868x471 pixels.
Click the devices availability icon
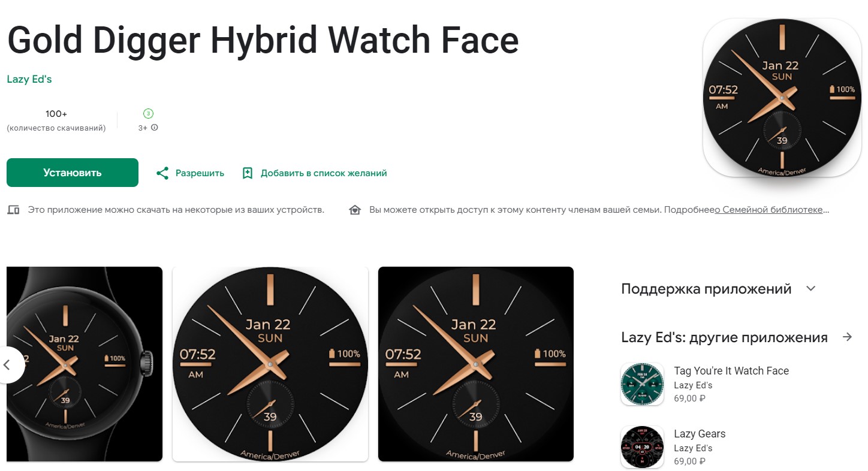[13, 210]
